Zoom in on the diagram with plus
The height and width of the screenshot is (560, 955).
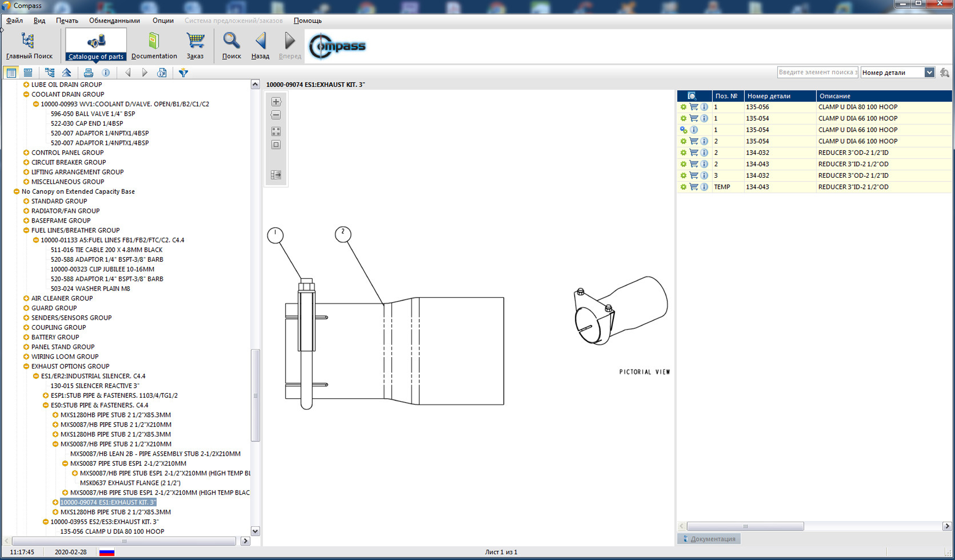[x=276, y=102]
